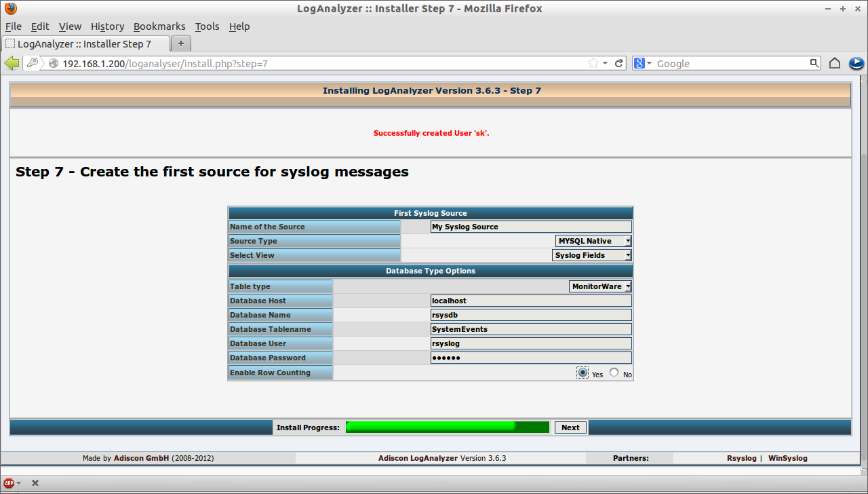Screen dimensions: 868x494
Task: Click the Next button
Action: click(x=570, y=427)
